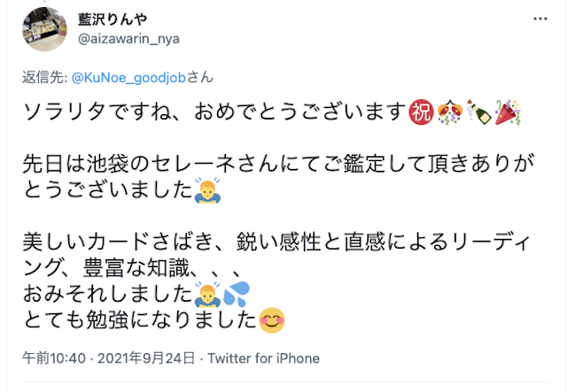This screenshot has height=392, width=567.
Task: Click the 返信先 reply-to label
Action: click(45, 77)
